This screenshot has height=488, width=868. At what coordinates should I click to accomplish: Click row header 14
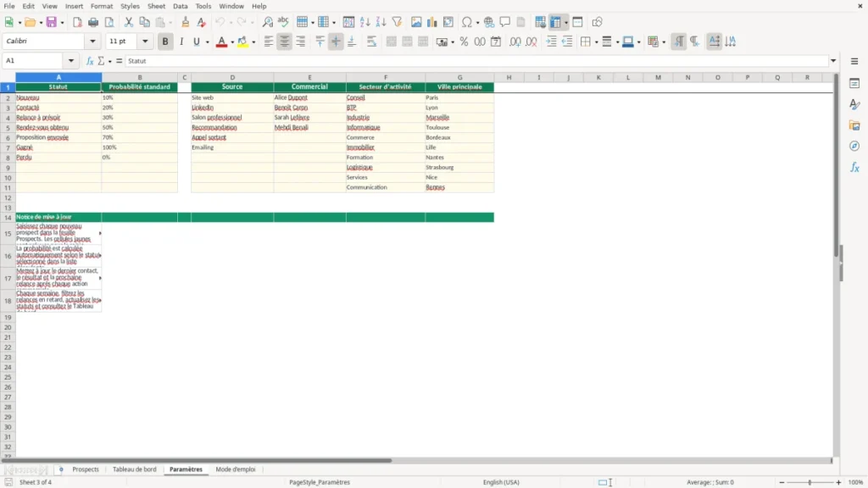[8, 218]
